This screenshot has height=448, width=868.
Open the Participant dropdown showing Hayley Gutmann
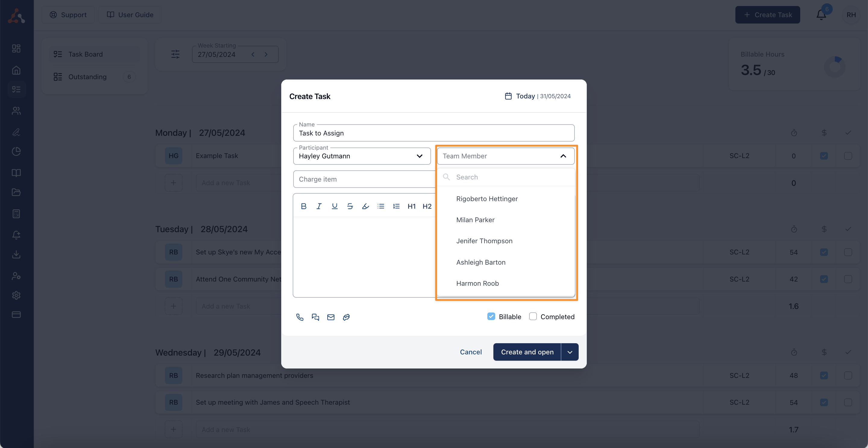tap(362, 156)
